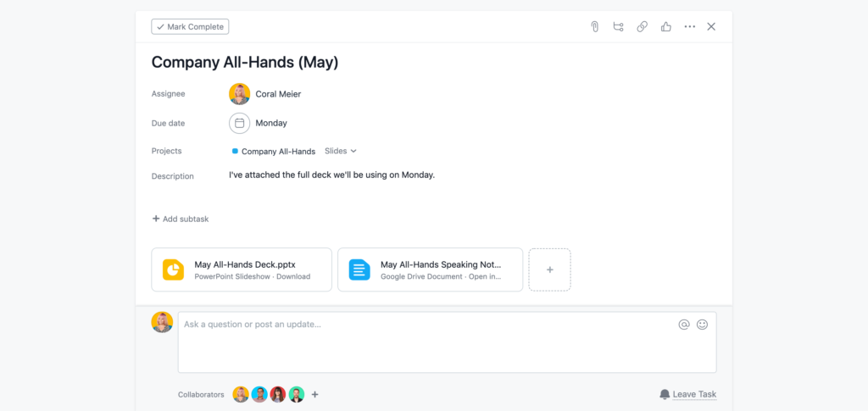Click the third collaborator avatar with the red background
Image resolution: width=868 pixels, height=411 pixels.
pyautogui.click(x=278, y=394)
